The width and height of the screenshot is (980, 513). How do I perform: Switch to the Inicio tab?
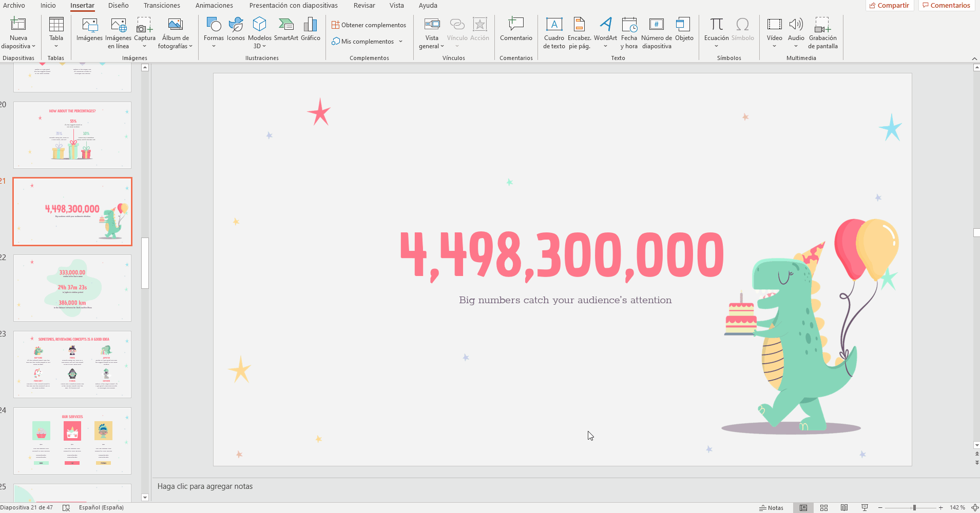(x=48, y=5)
